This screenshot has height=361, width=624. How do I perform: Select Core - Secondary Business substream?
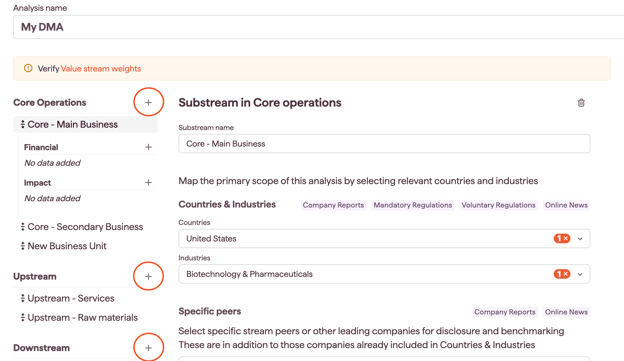point(85,227)
